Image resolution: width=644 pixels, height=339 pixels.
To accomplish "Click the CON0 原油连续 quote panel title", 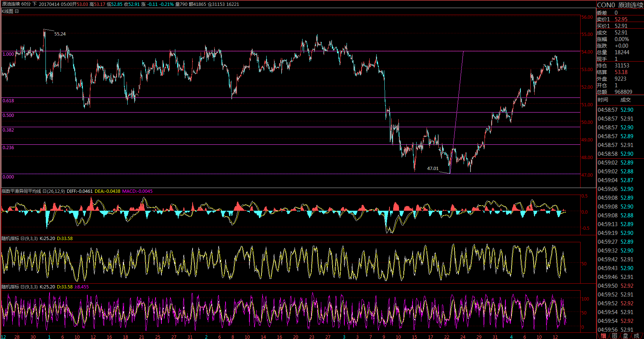I will 620,5.
